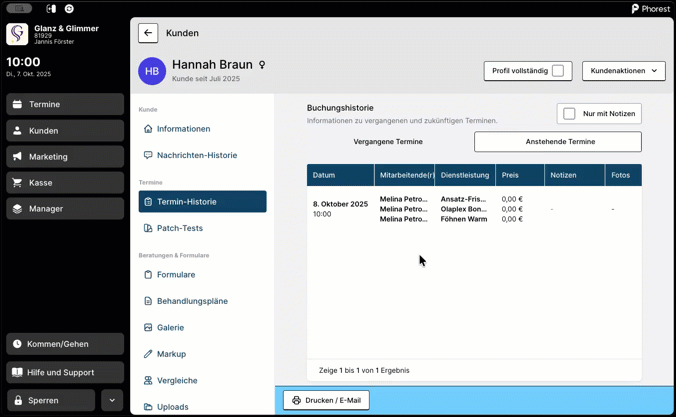This screenshot has height=417, width=676.
Task: Switch to the Vergangene Termine tab
Action: pyautogui.click(x=388, y=142)
